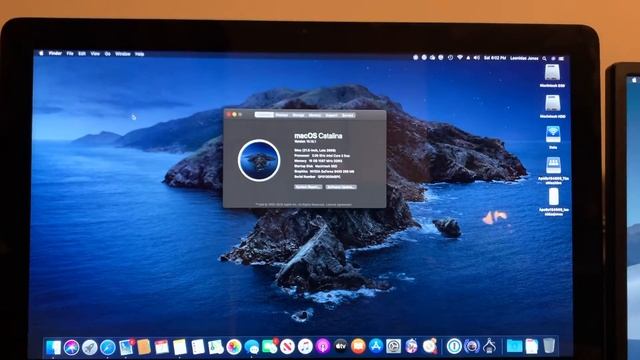Select the Overview tab in About This Mac
Screen dimensions: 640x360
point(264,115)
